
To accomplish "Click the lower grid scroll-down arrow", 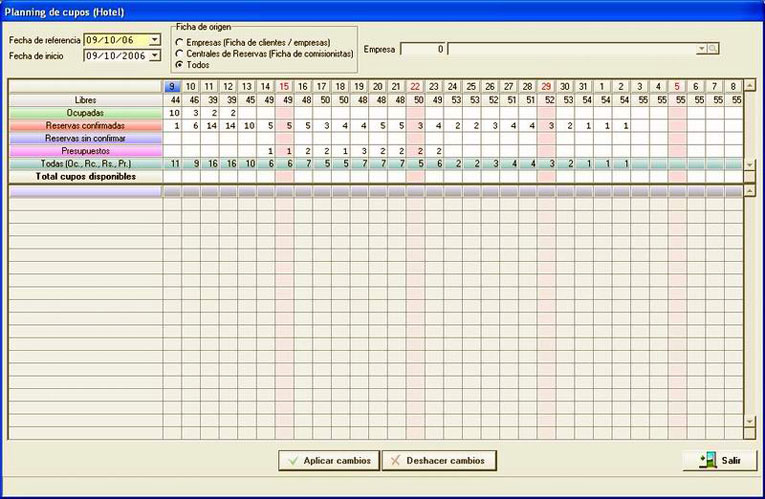I will tap(749, 421).
